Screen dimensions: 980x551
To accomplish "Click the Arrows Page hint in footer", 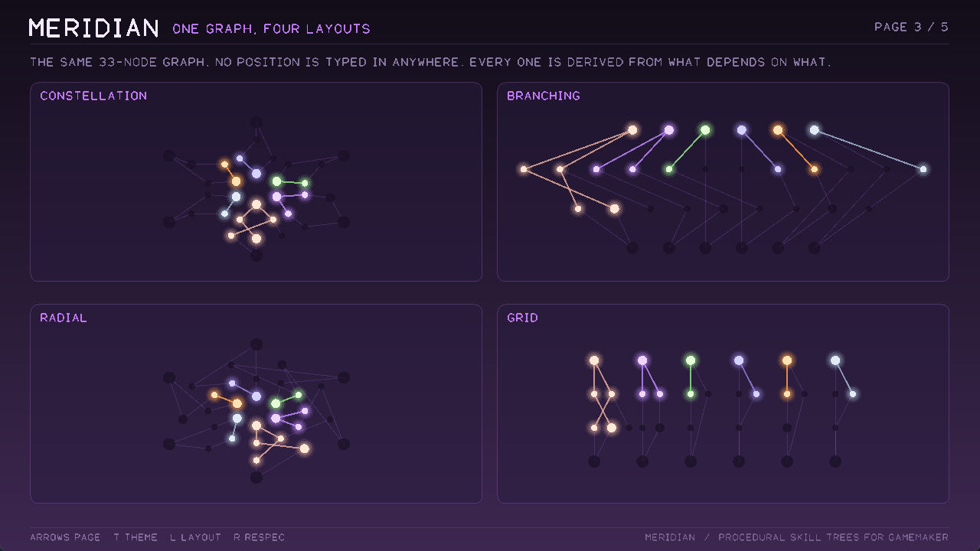I will tap(65, 537).
